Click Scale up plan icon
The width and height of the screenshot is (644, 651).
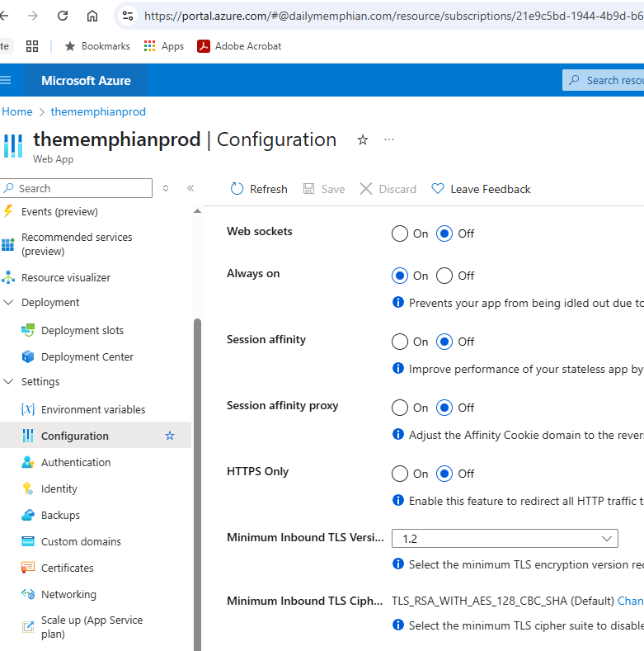click(x=28, y=627)
